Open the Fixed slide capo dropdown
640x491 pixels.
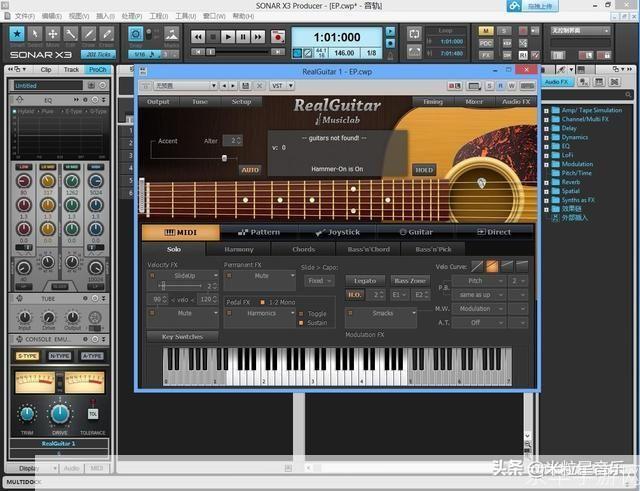[x=318, y=281]
